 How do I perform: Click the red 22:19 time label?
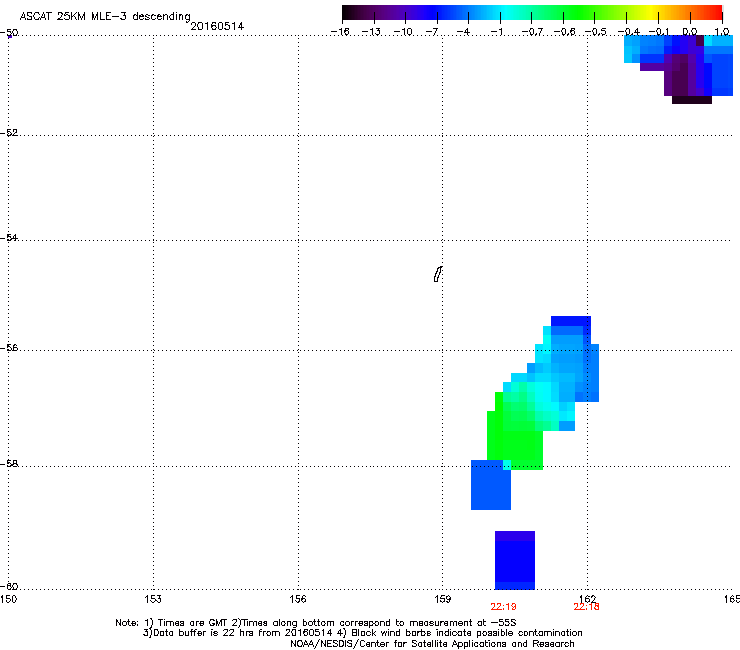pyautogui.click(x=503, y=607)
